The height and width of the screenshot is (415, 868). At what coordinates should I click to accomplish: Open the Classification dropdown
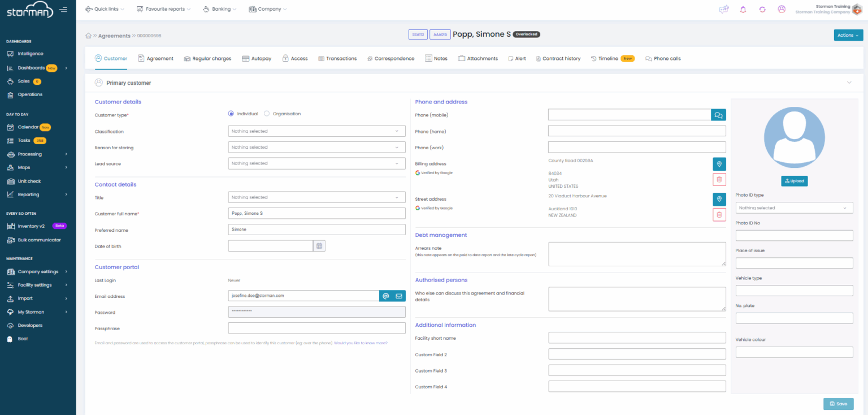click(317, 131)
